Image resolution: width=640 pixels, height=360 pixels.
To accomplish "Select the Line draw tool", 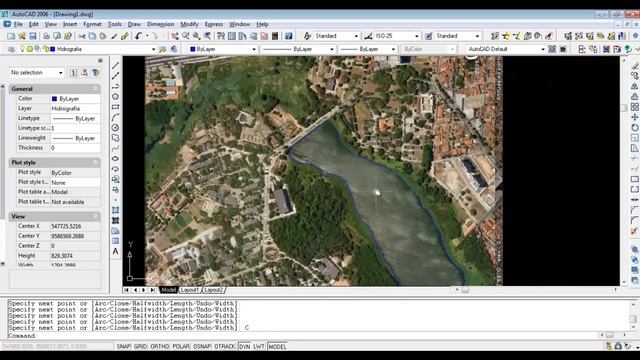I will (x=116, y=65).
